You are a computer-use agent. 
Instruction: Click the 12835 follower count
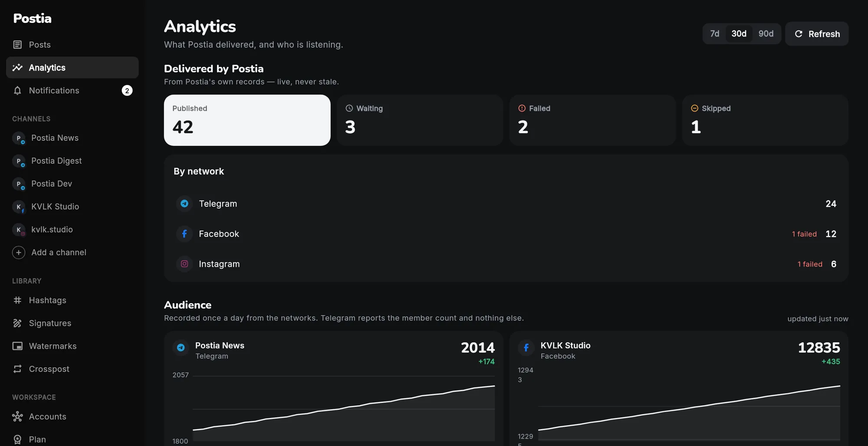pos(819,348)
